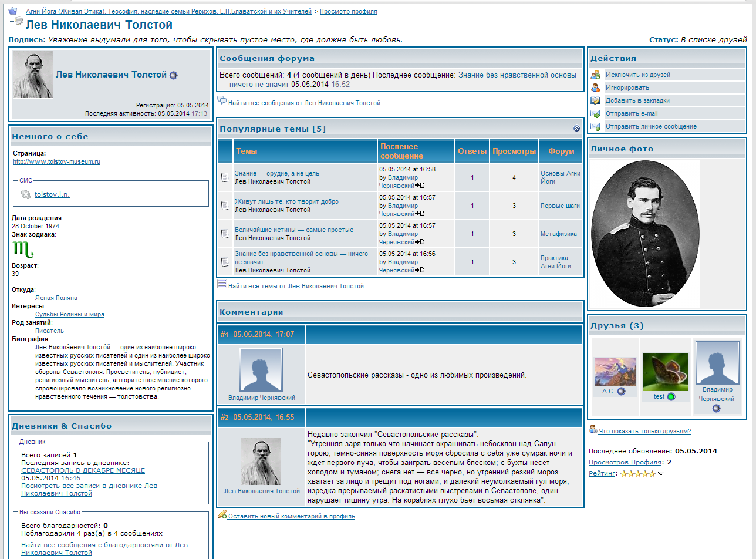Open Найти все сообщения с благодарностями link
The width and height of the screenshot is (756, 559).
point(104,549)
